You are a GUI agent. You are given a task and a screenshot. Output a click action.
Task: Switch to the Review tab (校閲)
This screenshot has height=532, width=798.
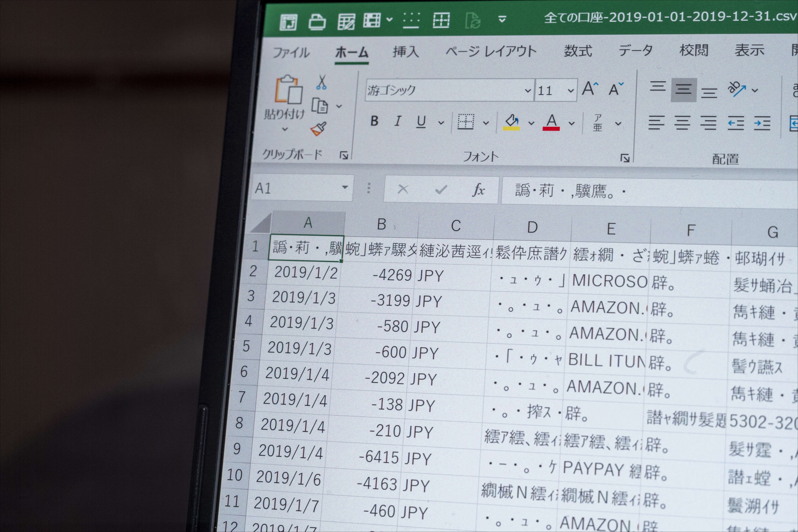pos(694,50)
